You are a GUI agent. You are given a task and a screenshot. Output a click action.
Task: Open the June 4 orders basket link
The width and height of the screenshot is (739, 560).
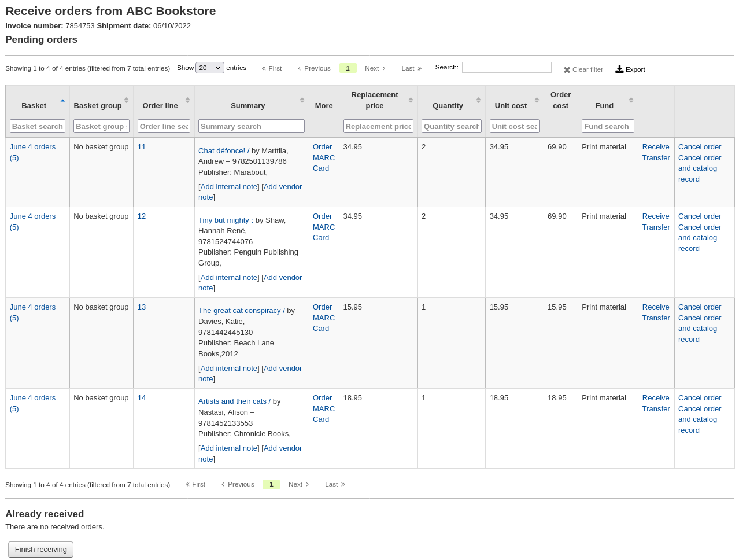tap(32, 146)
